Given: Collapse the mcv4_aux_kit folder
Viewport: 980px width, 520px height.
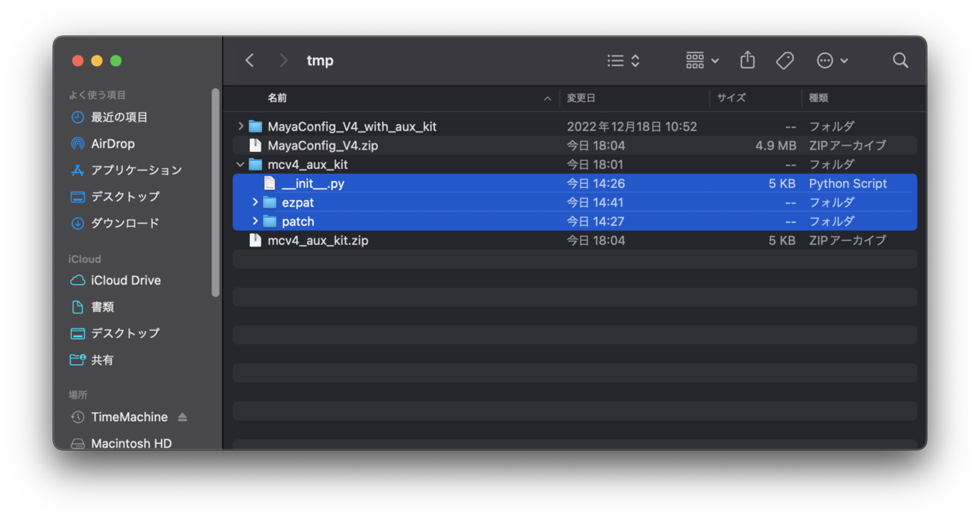Looking at the screenshot, I should (x=240, y=165).
